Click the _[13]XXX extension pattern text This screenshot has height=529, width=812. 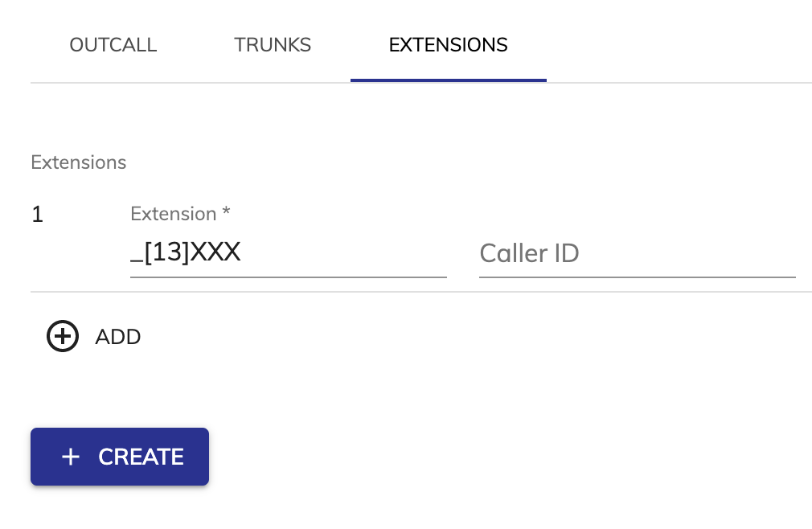click(x=186, y=252)
